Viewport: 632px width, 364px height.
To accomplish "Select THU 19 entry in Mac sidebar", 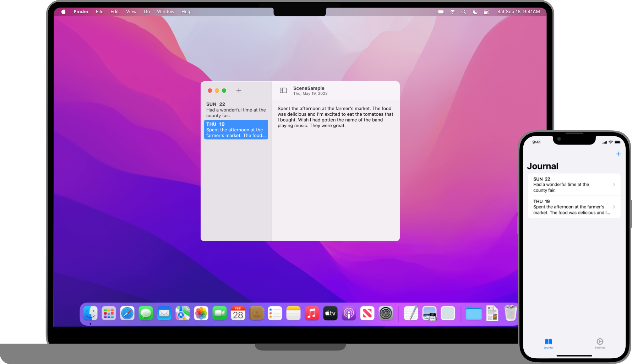I will [236, 130].
